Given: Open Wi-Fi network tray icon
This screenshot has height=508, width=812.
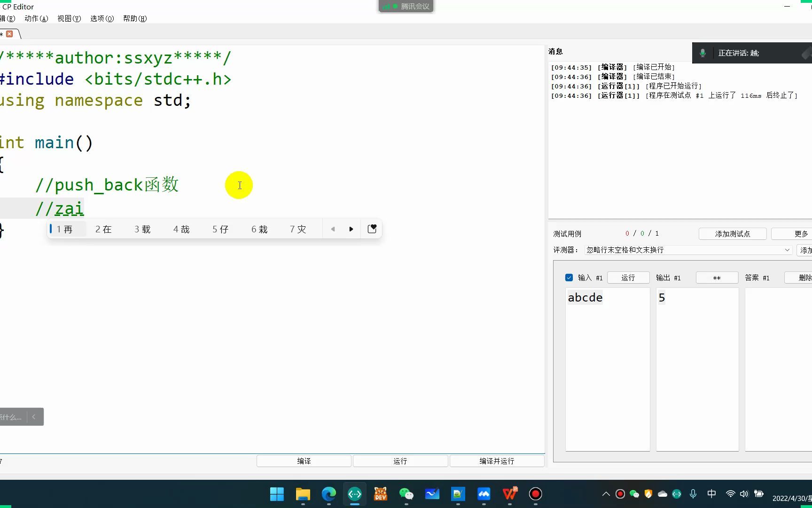Looking at the screenshot, I should coord(730,494).
